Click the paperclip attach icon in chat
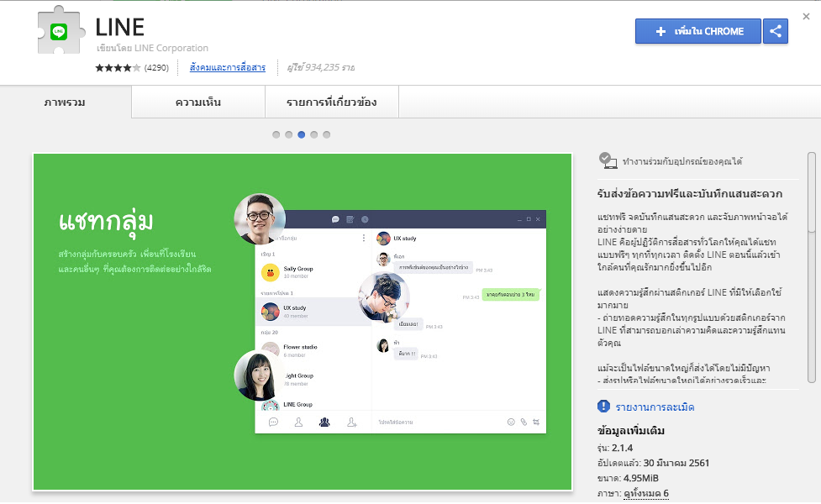Viewport: 821px width, 504px height. (x=524, y=422)
